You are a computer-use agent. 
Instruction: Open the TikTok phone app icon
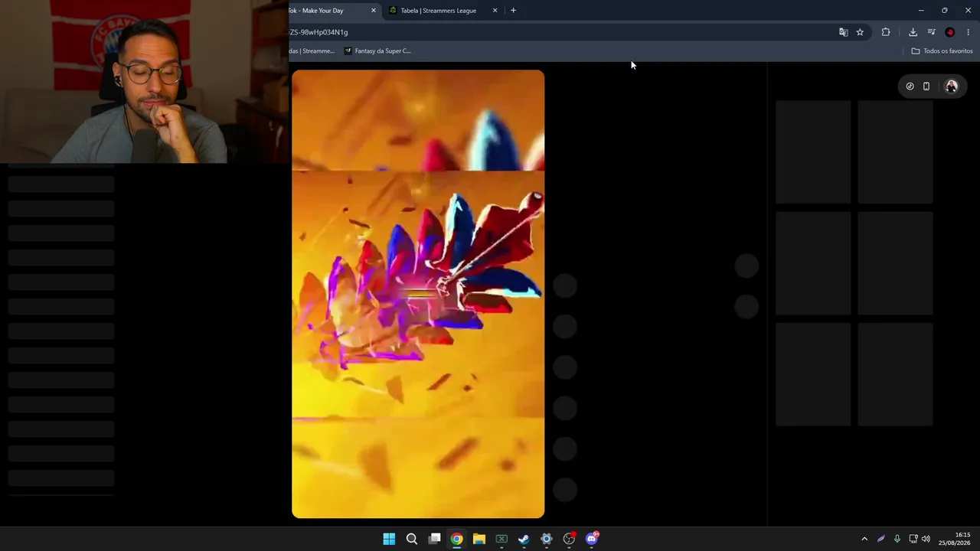coord(926,86)
